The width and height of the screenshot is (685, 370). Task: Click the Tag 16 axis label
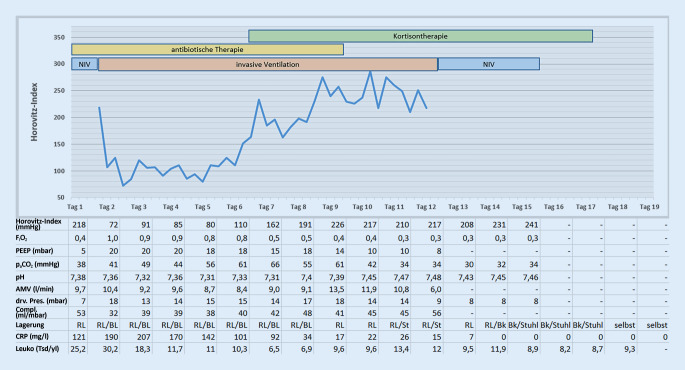[554, 207]
